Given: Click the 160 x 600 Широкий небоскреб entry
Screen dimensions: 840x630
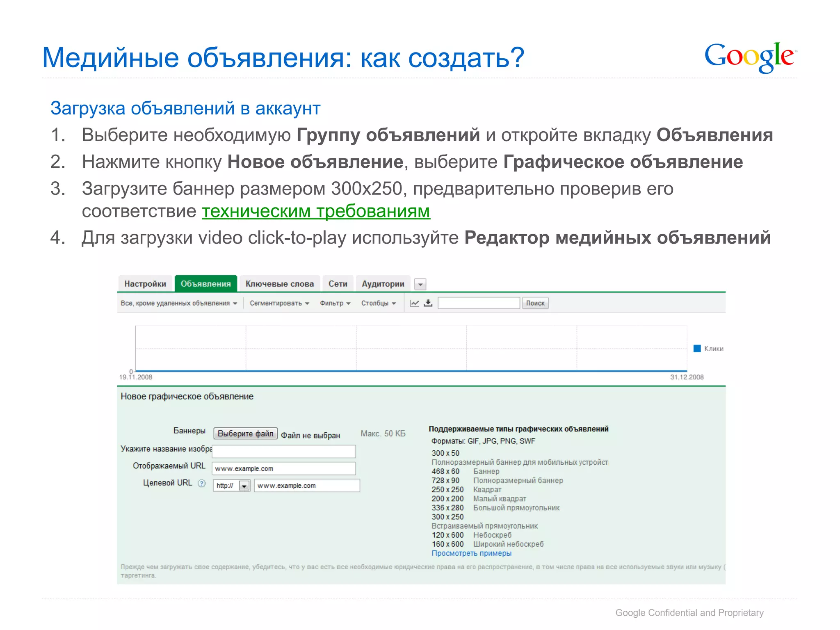Looking at the screenshot, I should [488, 544].
